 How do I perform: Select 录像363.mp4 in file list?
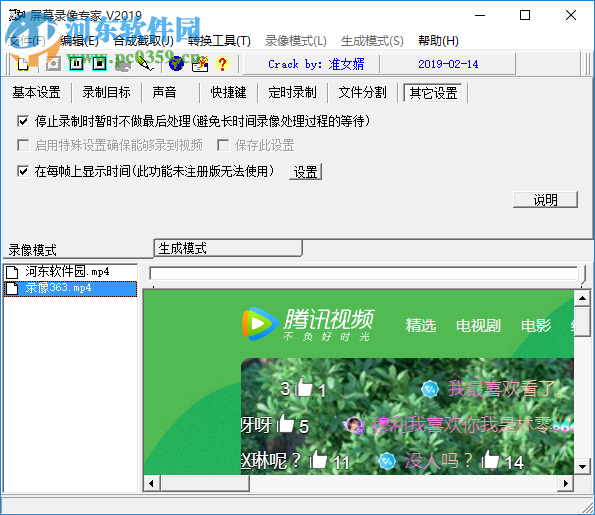click(70, 288)
